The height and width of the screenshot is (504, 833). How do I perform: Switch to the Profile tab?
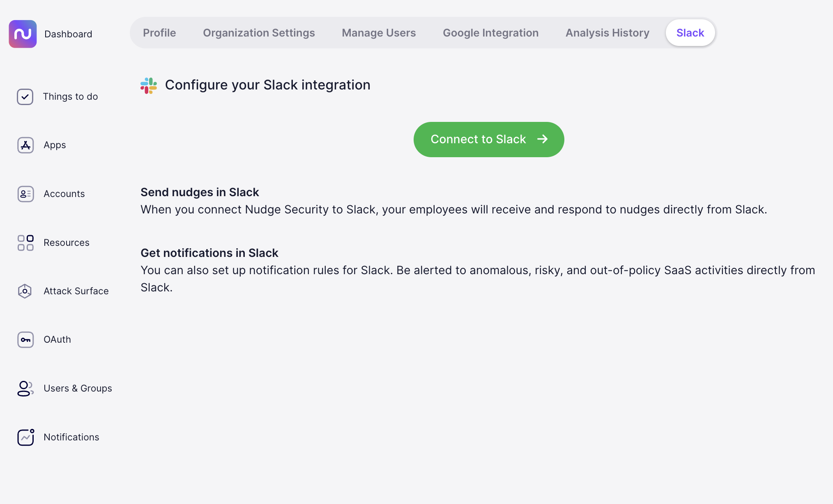(159, 33)
